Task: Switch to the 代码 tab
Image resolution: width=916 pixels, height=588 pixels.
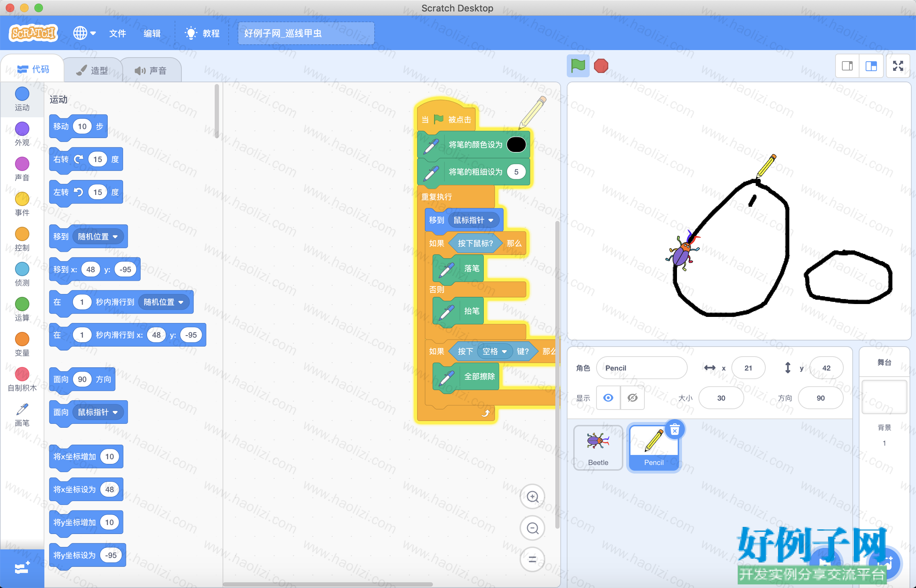Action: [x=33, y=69]
